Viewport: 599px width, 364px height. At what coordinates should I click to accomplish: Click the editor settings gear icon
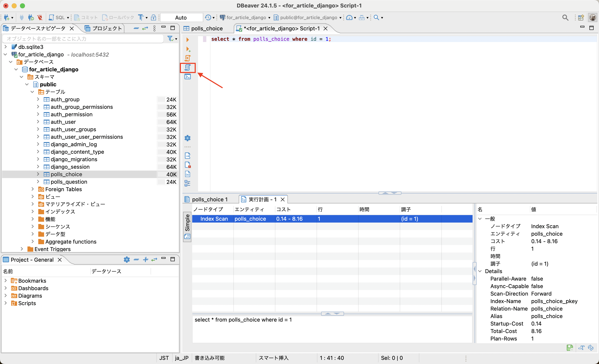coord(187,138)
